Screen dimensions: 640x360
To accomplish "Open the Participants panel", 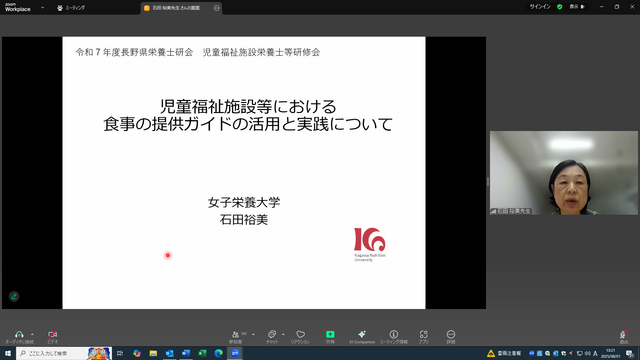I will pyautogui.click(x=236, y=337).
